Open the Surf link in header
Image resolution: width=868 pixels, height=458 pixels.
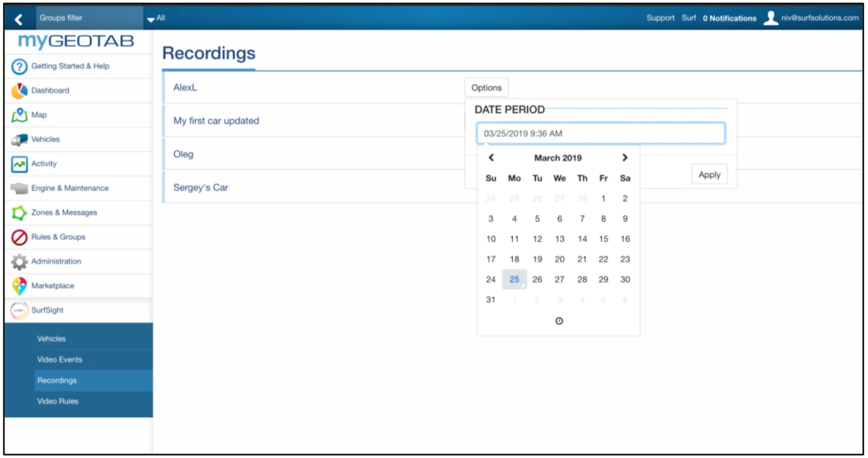(x=689, y=18)
